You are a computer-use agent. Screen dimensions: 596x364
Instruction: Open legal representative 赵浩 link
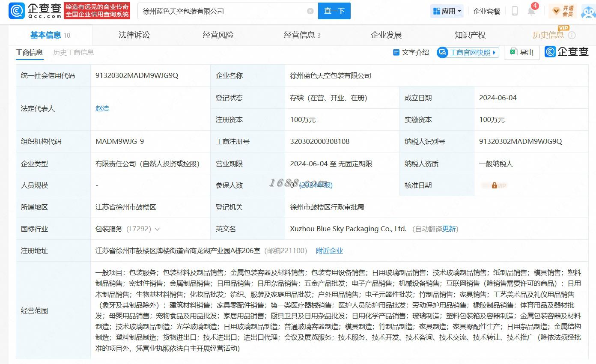pos(102,108)
